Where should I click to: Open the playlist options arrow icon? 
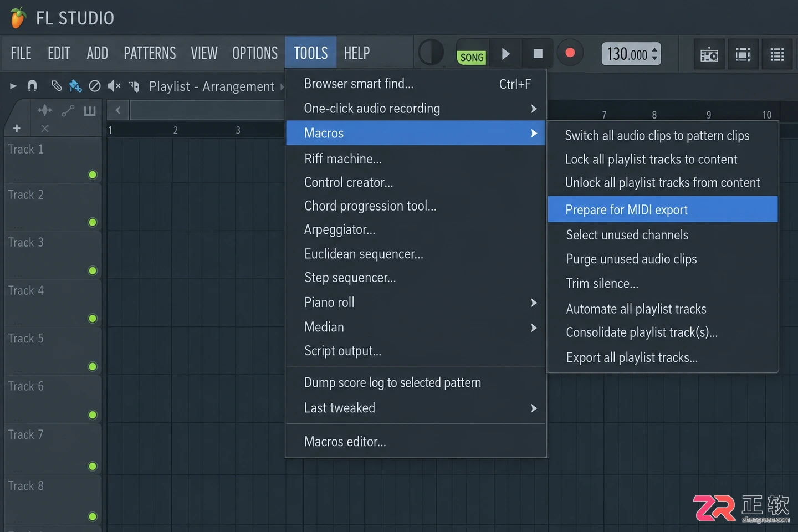[13, 86]
